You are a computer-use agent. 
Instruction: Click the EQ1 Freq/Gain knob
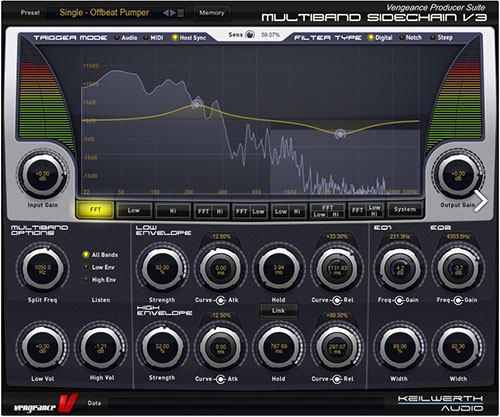click(400, 269)
